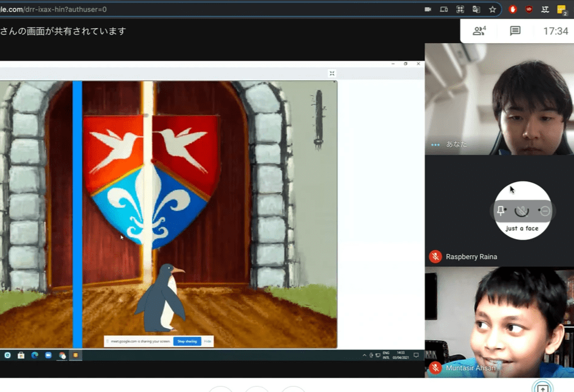Open the Meet chat panel

[x=515, y=31]
